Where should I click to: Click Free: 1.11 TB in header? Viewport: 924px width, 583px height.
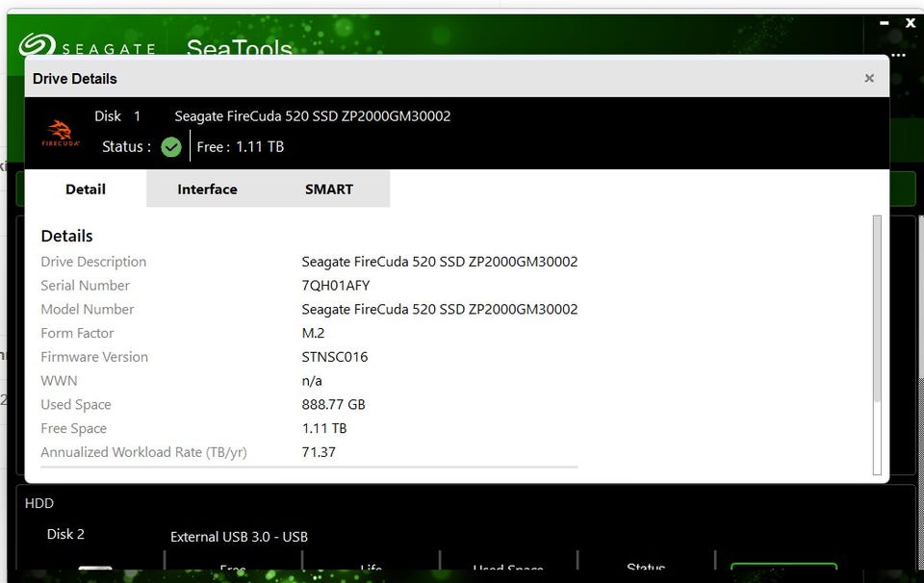tap(241, 146)
